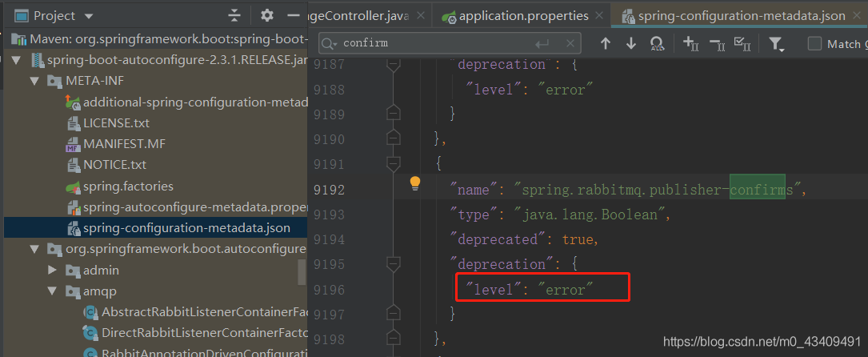
Task: Click the Maven library icon
Action: click(x=19, y=39)
